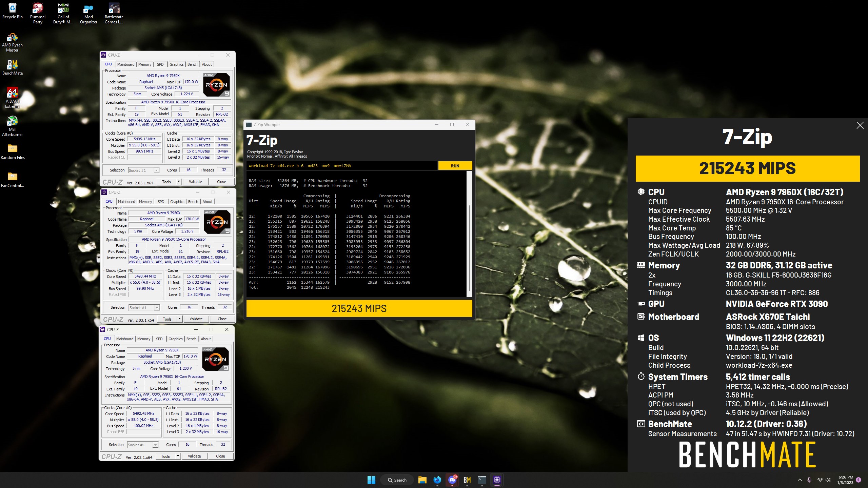868x488 pixels.
Task: Click the Ryzen 9 logo in bottom CPU-Z
Action: coord(216,359)
